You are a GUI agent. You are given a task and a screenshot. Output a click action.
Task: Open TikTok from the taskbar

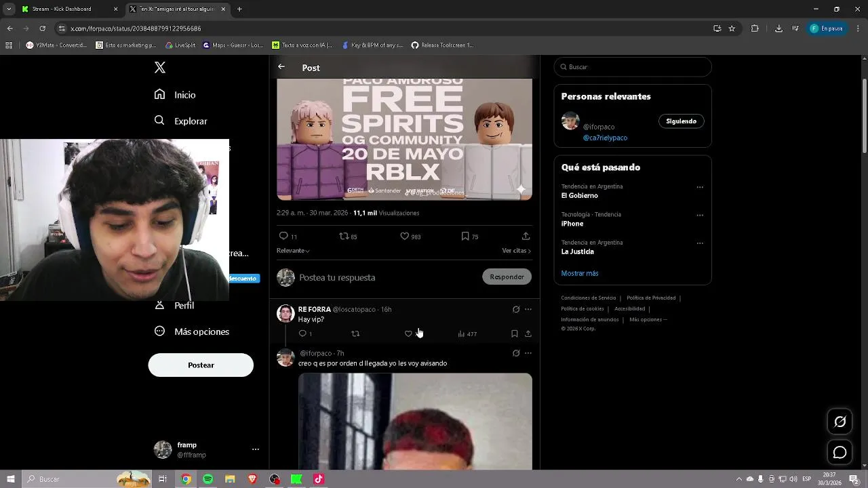pos(319,479)
